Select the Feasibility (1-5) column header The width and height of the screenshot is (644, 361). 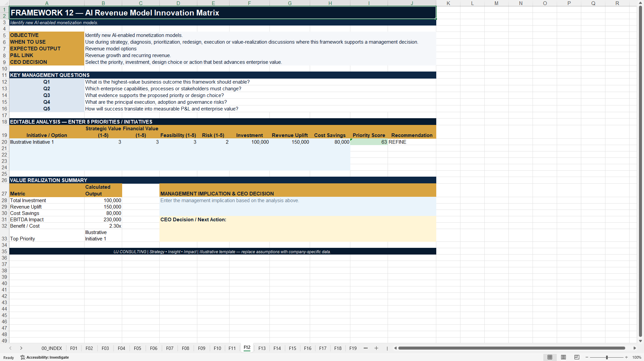point(178,132)
